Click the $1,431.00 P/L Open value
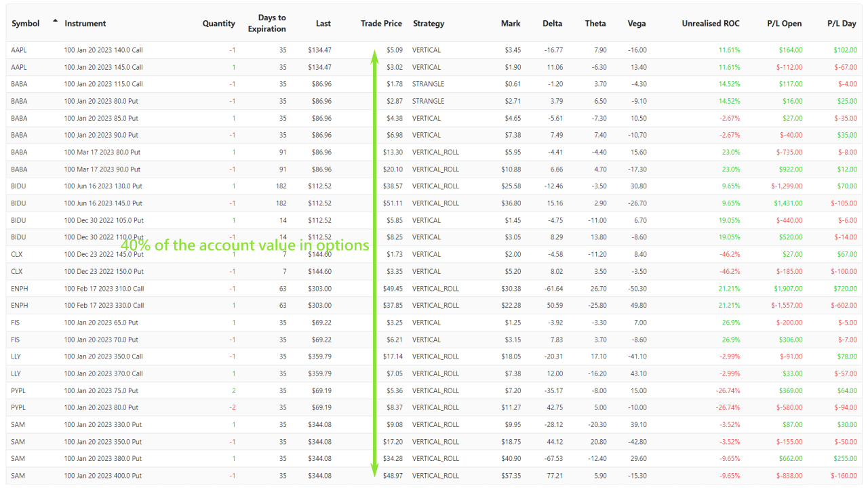Viewport: 868px width, 488px height. (788, 203)
